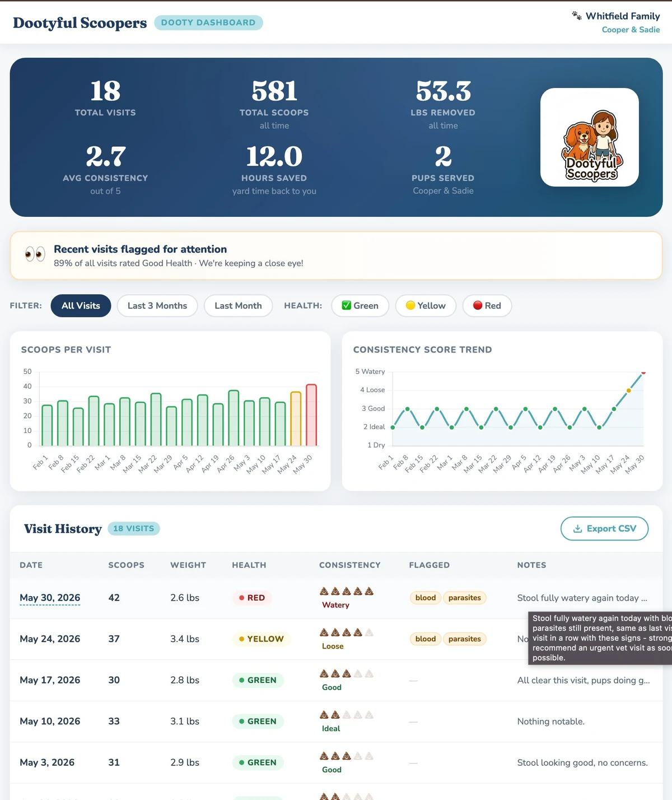
Task: Click the 12.0 Hours Saved stat
Action: click(x=274, y=170)
